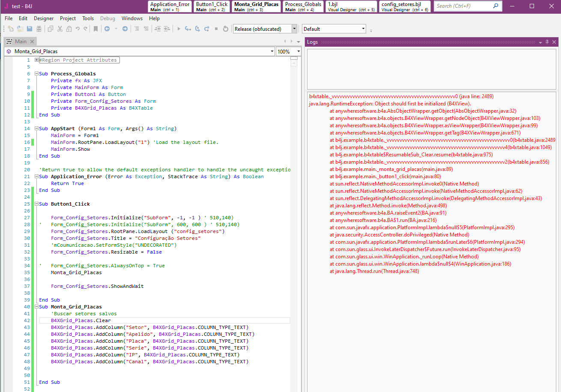Undo the last edit
Image resolution: width=561 pixels, height=392 pixels.
(x=78, y=29)
